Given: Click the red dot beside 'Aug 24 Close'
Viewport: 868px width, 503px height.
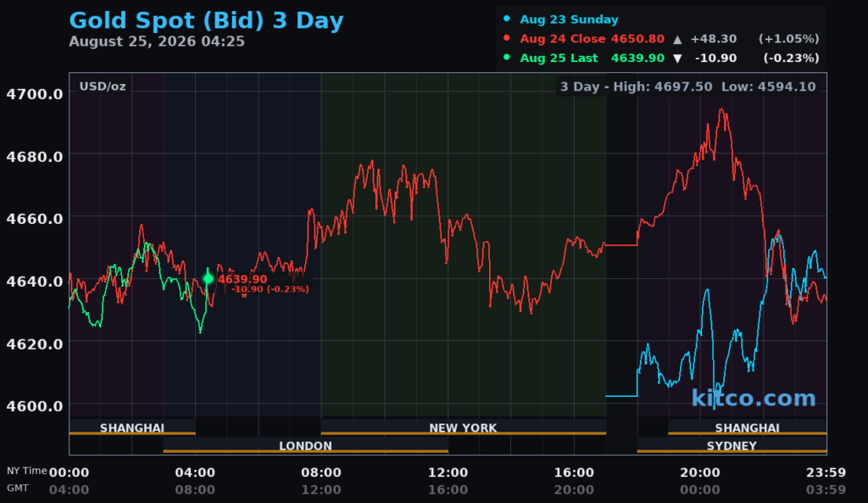Looking at the screenshot, I should click(x=507, y=37).
